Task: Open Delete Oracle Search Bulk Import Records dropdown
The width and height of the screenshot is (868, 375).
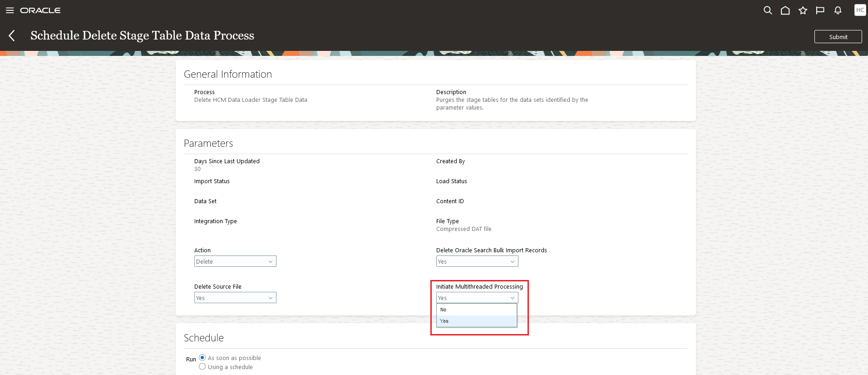Action: click(x=477, y=261)
